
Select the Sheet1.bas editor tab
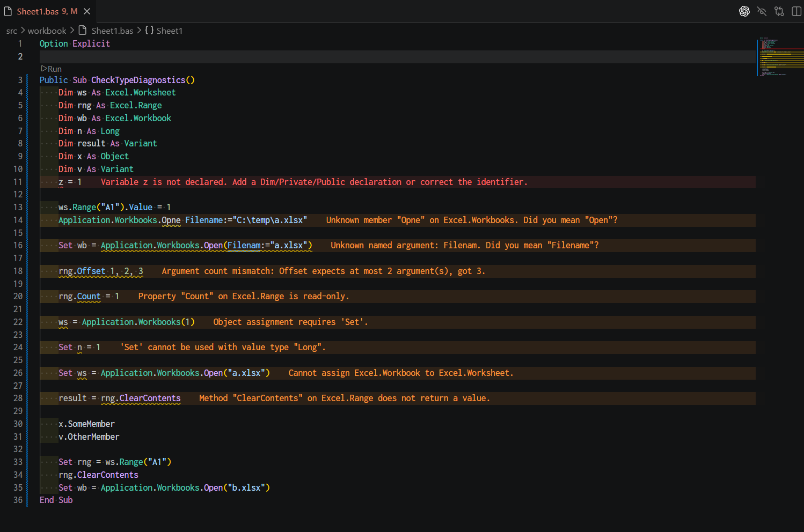click(48, 11)
